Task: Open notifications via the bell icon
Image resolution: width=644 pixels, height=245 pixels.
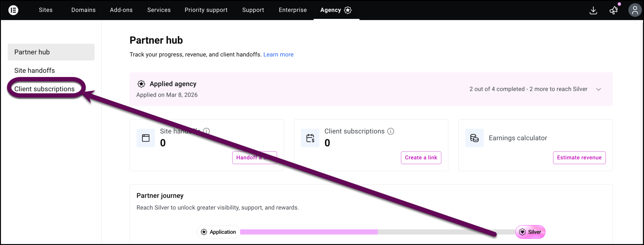Action: [613, 11]
